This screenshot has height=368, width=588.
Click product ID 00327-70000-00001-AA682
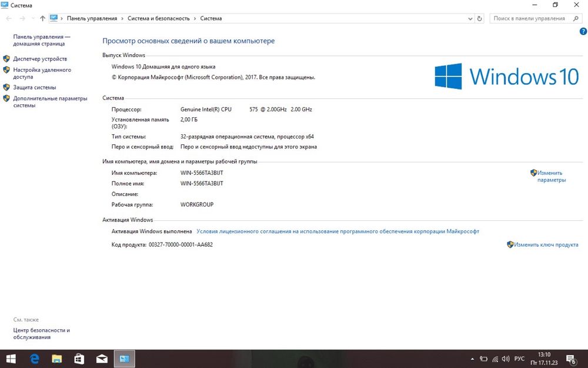(181, 244)
